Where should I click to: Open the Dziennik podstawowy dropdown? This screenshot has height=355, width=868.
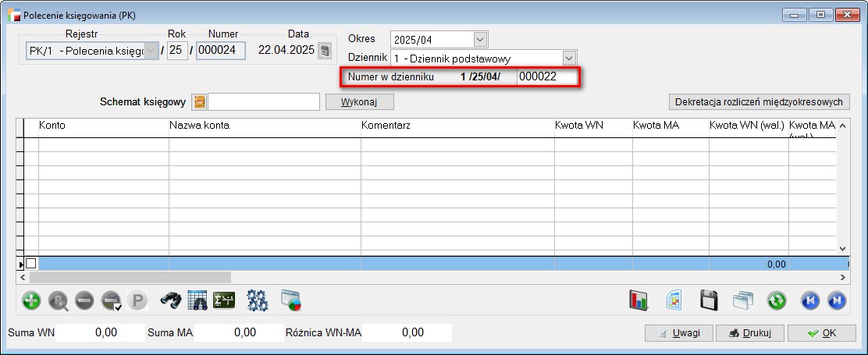click(x=569, y=58)
